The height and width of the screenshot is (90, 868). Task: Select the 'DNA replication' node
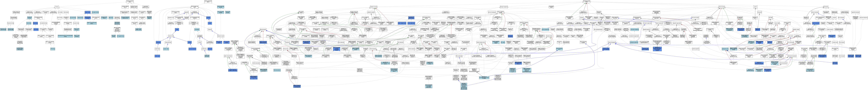coord(401,42)
